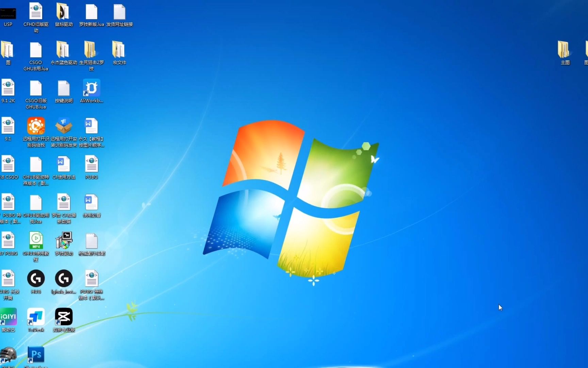Click the Logitech G HUB shortcut labeled HUB
The image size is (588, 368).
36,278
